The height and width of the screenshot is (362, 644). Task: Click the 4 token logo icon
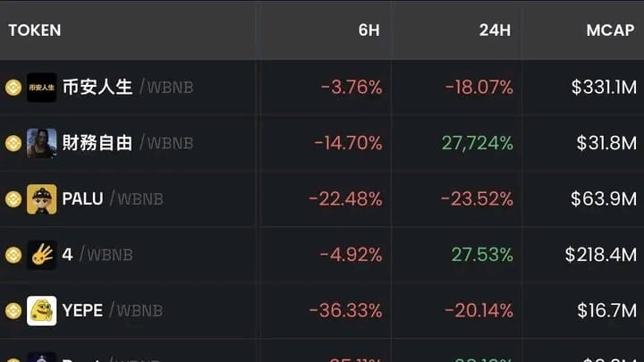point(41,255)
